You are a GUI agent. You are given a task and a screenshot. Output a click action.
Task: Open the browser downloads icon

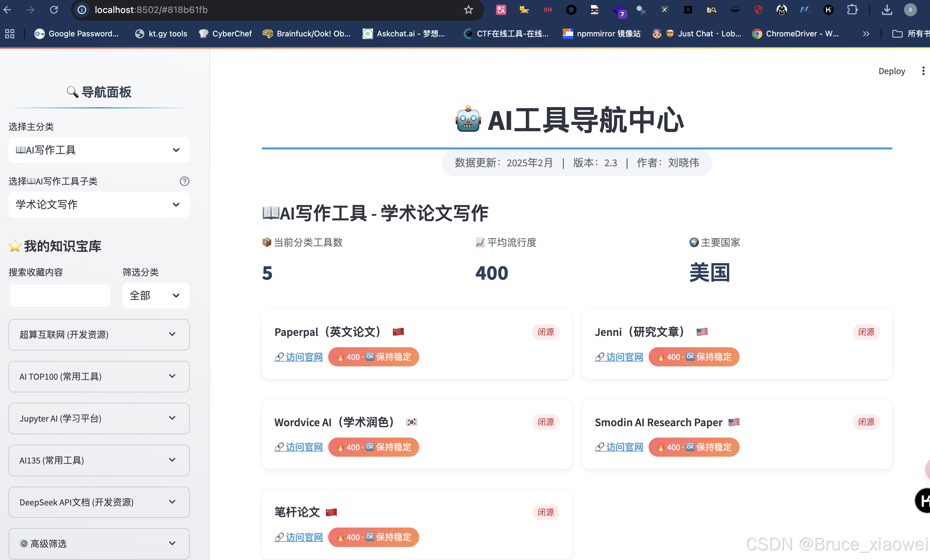coord(887,10)
